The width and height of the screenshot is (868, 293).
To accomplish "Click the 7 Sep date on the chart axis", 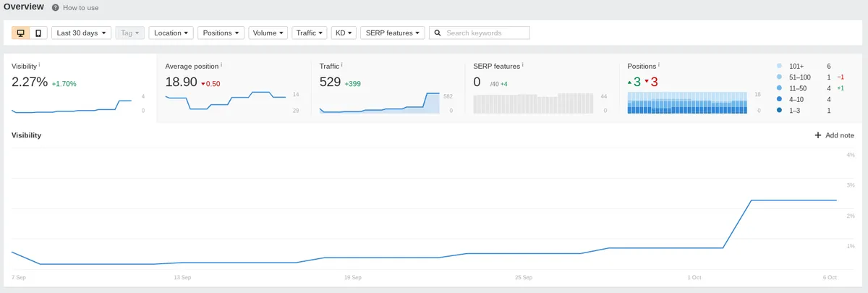I will [x=20, y=277].
